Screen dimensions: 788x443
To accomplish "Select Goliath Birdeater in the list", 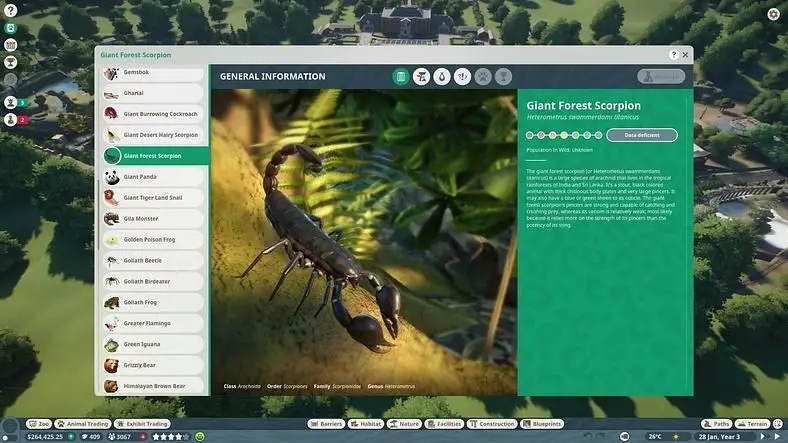I will (x=153, y=282).
